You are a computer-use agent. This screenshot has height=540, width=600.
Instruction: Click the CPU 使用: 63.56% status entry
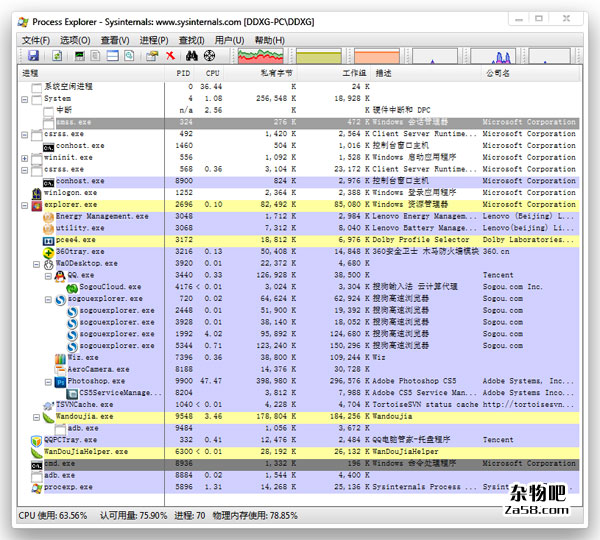tap(53, 516)
